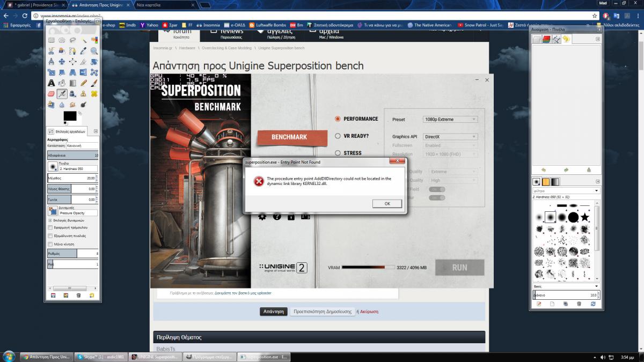Select the Heal tool (crossed bandages)
This screenshot has width=644, height=362.
tap(94, 94)
